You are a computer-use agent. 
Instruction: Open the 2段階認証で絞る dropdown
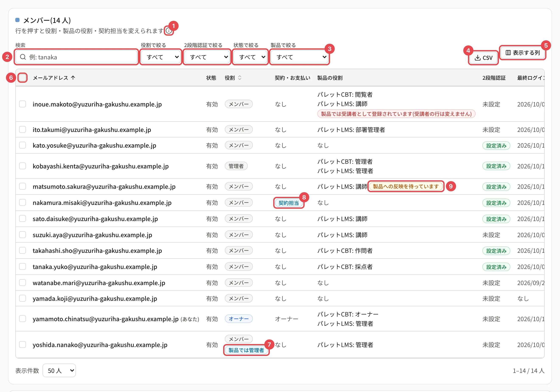[207, 57]
